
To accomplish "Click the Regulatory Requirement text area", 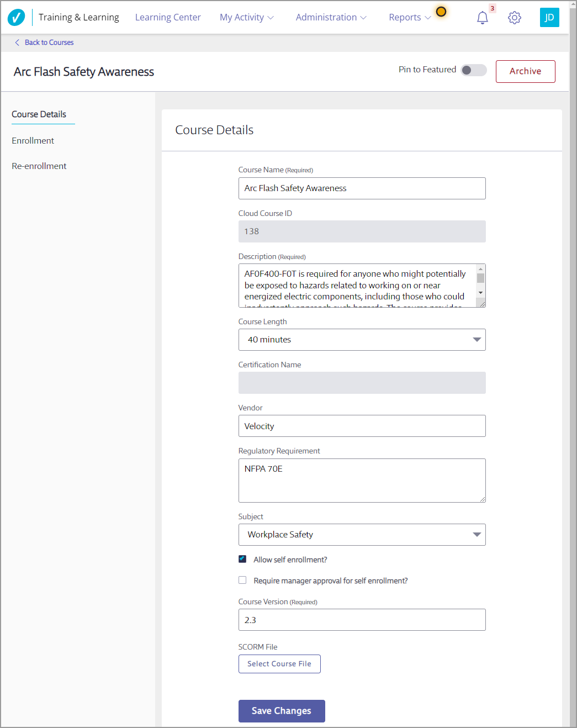I will tap(362, 481).
